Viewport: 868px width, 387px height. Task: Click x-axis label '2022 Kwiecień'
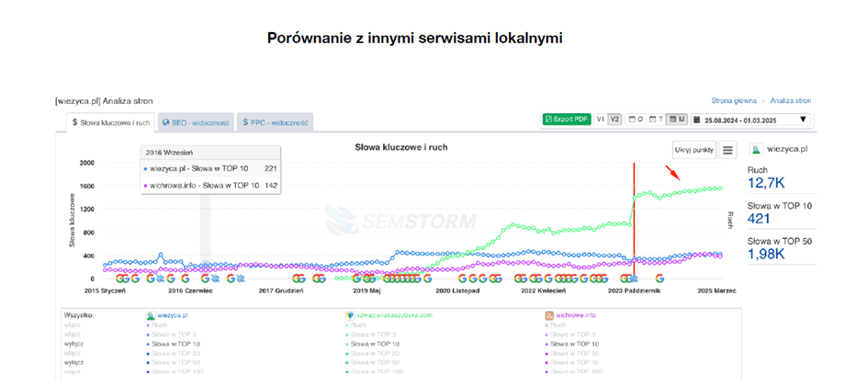point(546,290)
